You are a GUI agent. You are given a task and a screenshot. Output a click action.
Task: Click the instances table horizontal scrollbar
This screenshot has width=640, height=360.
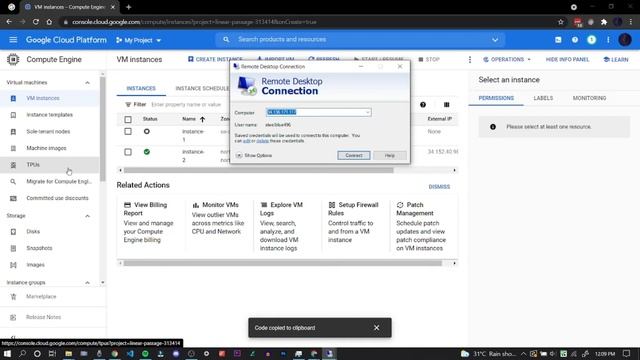point(258,170)
